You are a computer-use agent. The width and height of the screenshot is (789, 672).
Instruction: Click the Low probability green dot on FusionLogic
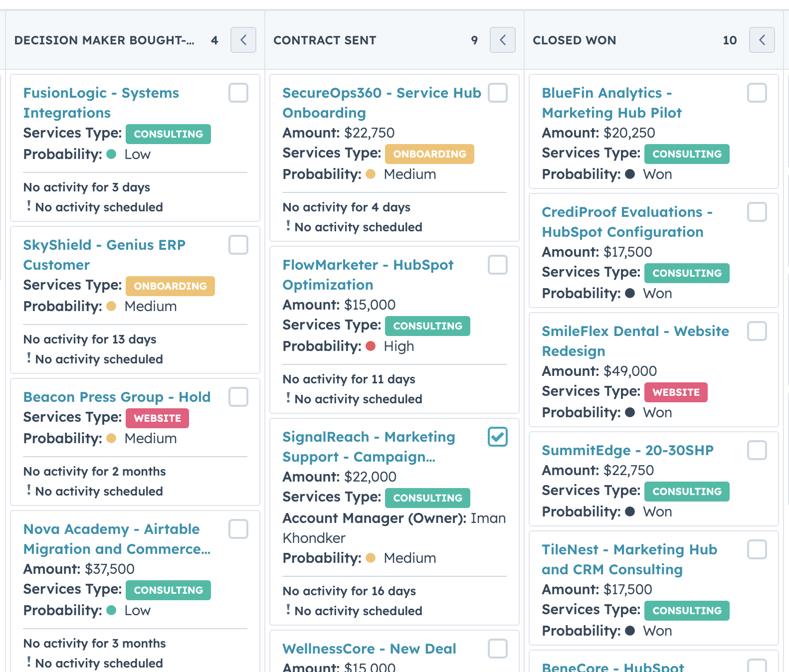click(111, 154)
